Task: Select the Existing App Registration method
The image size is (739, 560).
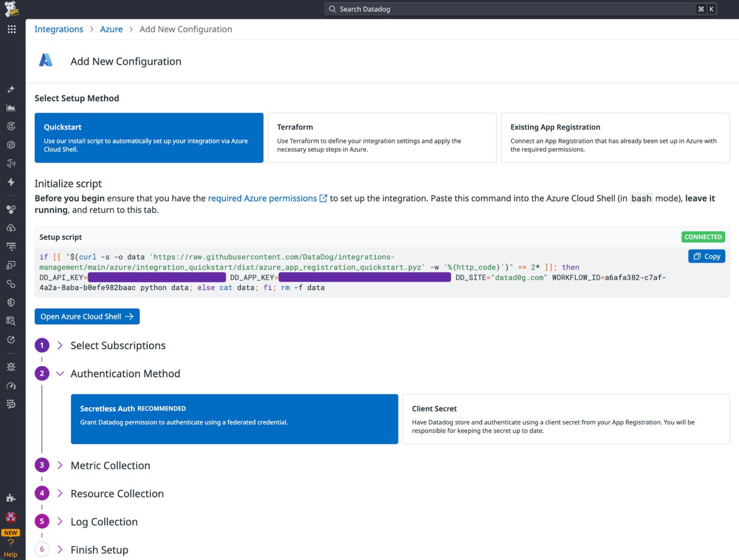Action: [x=615, y=138]
